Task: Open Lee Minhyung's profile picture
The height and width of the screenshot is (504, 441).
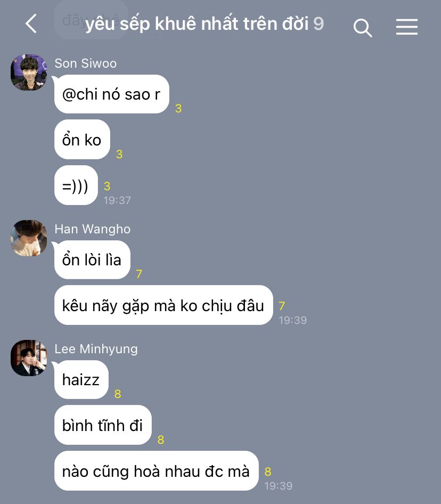Action: (29, 358)
